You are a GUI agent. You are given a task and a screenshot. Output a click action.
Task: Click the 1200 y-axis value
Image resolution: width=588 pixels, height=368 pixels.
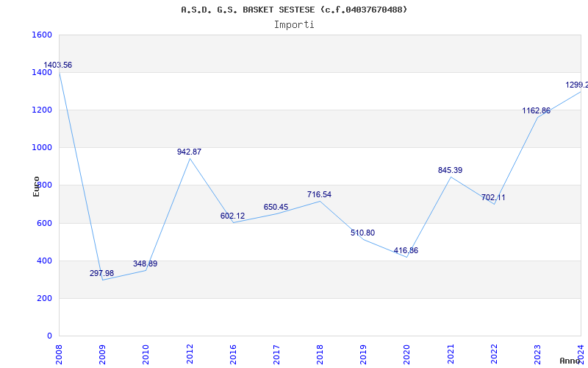(42, 110)
